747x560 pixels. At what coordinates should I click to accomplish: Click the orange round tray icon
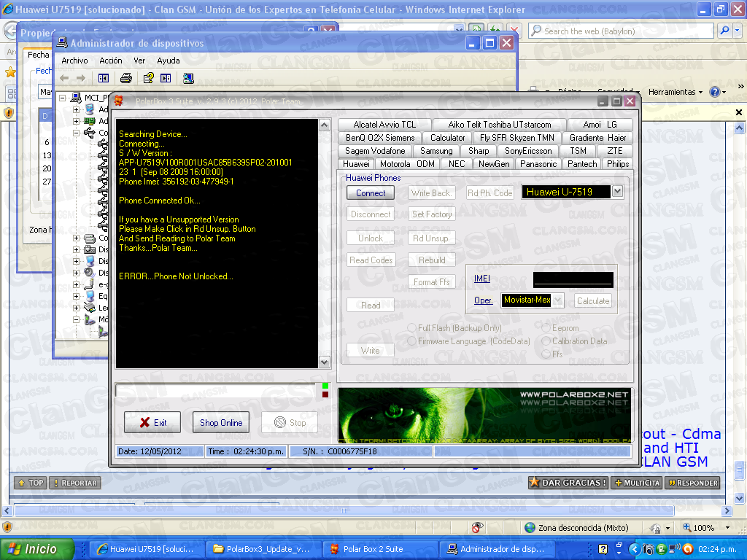tap(687, 549)
